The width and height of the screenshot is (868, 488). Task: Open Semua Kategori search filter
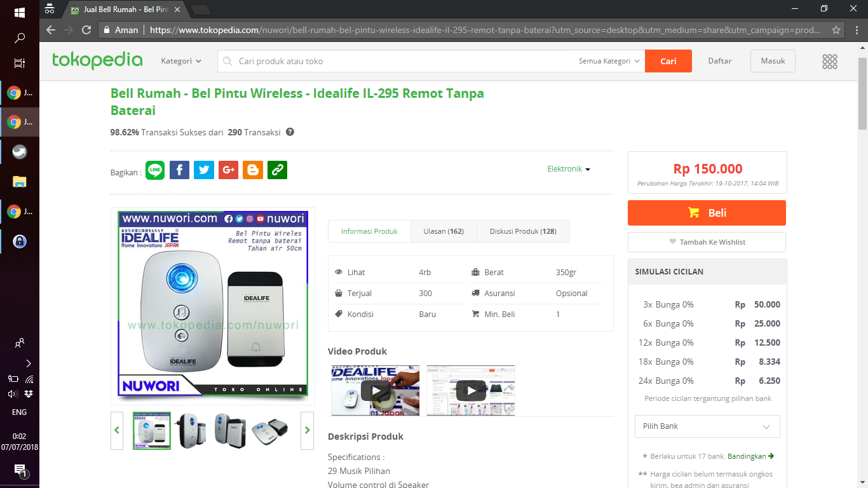click(x=609, y=61)
